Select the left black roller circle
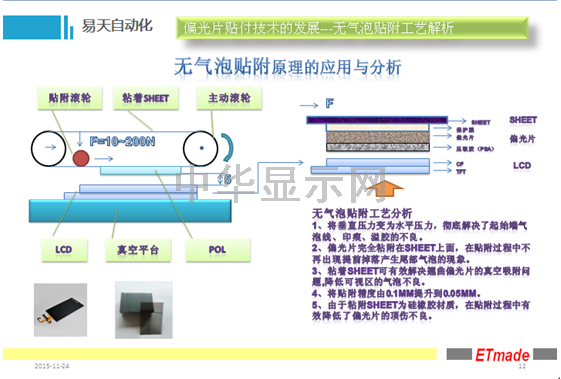 (48, 149)
